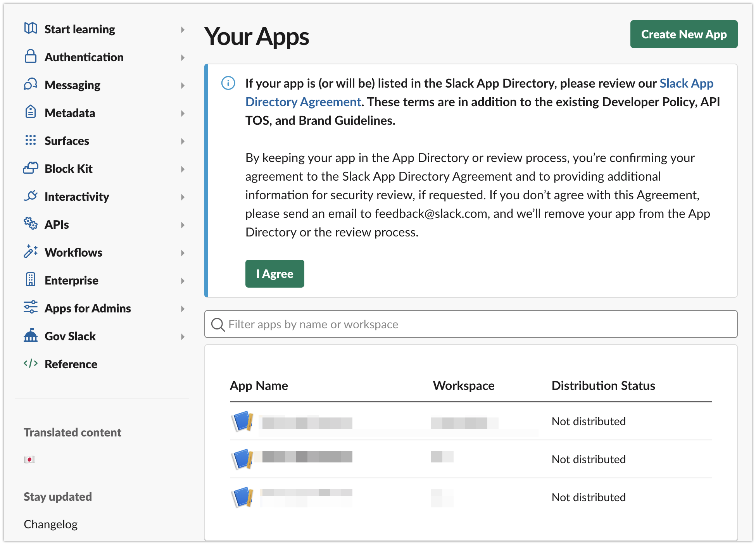Click the Enterprise building icon
Image resolution: width=756 pixels, height=545 pixels.
click(x=31, y=279)
